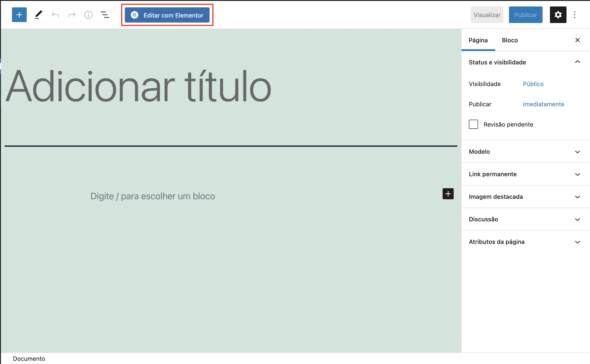Expand the Imagem destacada panel
The width and height of the screenshot is (590, 364).
click(526, 197)
